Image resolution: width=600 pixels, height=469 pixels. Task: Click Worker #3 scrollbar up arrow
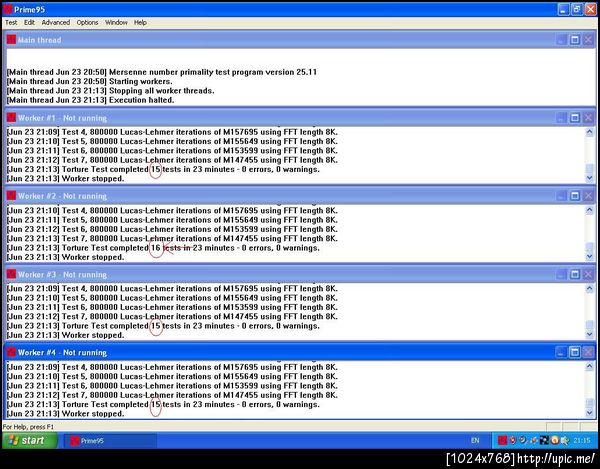click(590, 288)
